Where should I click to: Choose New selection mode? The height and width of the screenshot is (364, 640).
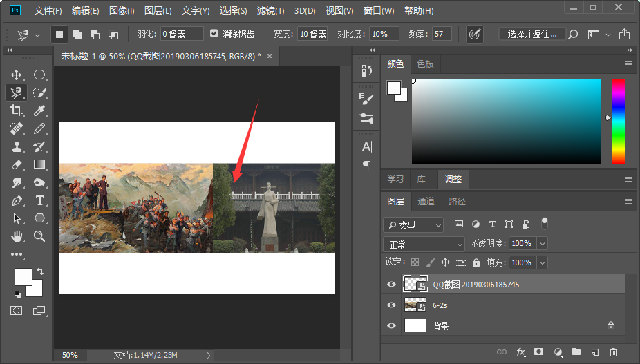(59, 35)
